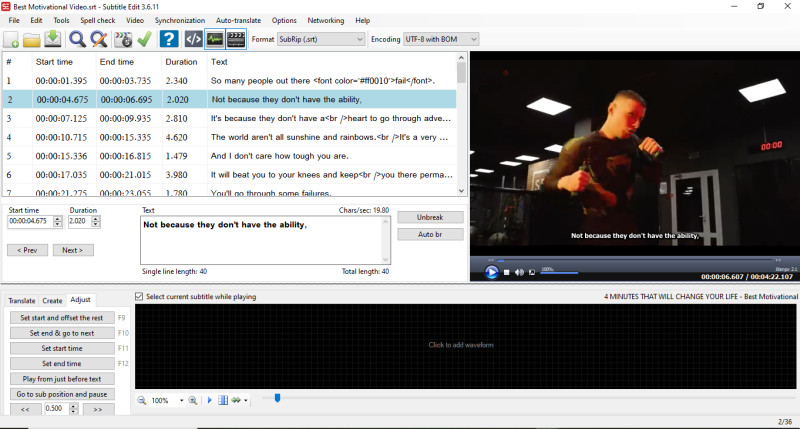Open the Find magnifier tool
The width and height of the screenshot is (800, 429).
78,40
